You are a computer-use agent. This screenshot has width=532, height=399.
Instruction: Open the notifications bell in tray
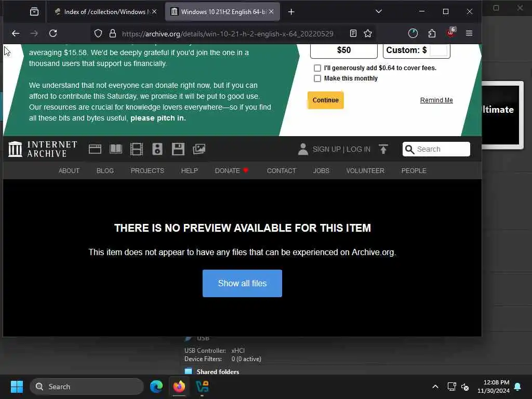518,387
